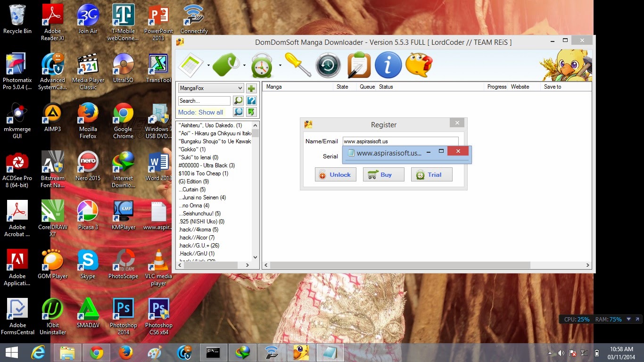Screen dimensions: 644x362
Task: Click Command Prompt taskbar icon
Action: click(x=214, y=353)
